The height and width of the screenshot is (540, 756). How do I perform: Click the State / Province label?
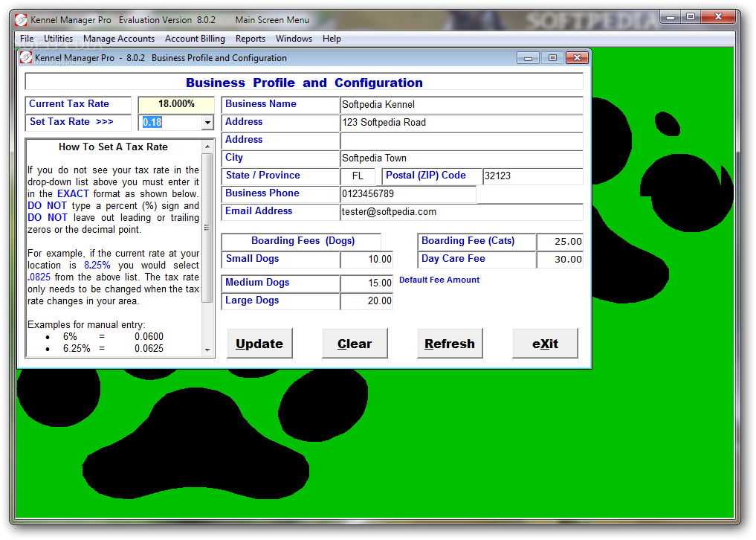262,176
